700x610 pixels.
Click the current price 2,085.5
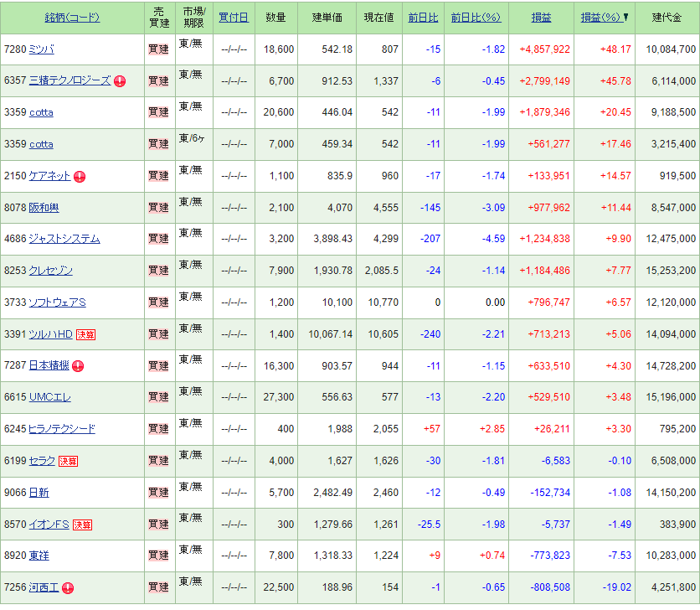tap(382, 271)
